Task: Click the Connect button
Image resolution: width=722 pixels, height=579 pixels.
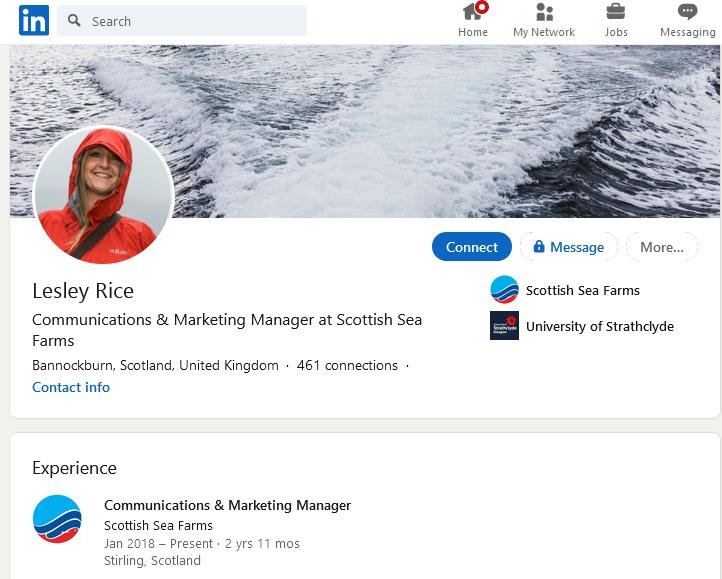Action: 472,247
